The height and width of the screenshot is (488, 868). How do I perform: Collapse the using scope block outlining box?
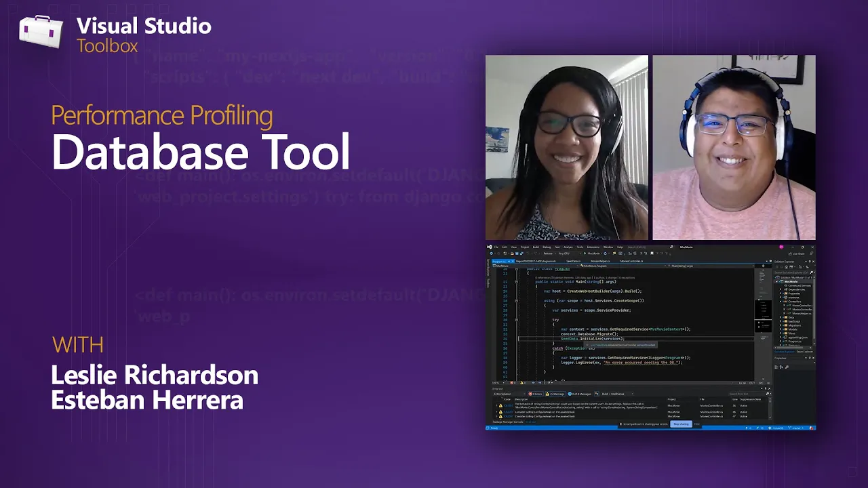tap(517, 300)
